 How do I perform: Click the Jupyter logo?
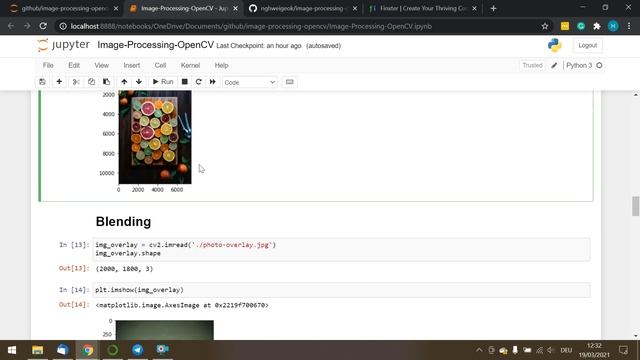click(63, 45)
